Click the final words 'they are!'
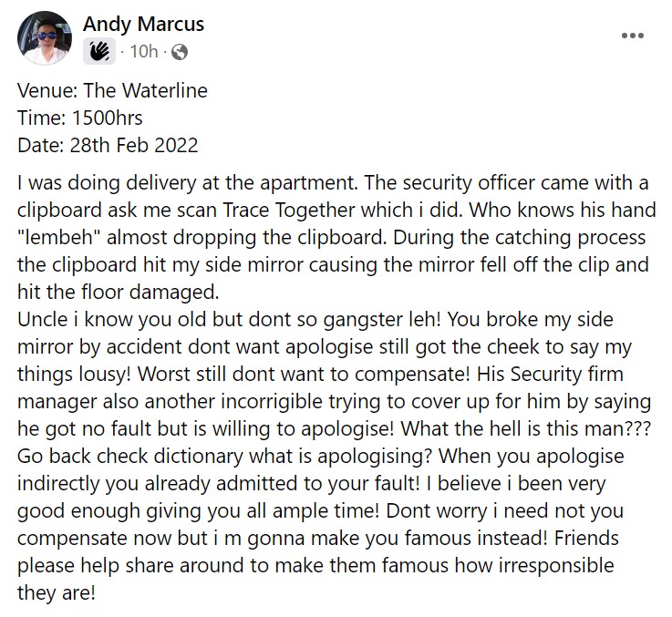 pyautogui.click(x=56, y=593)
